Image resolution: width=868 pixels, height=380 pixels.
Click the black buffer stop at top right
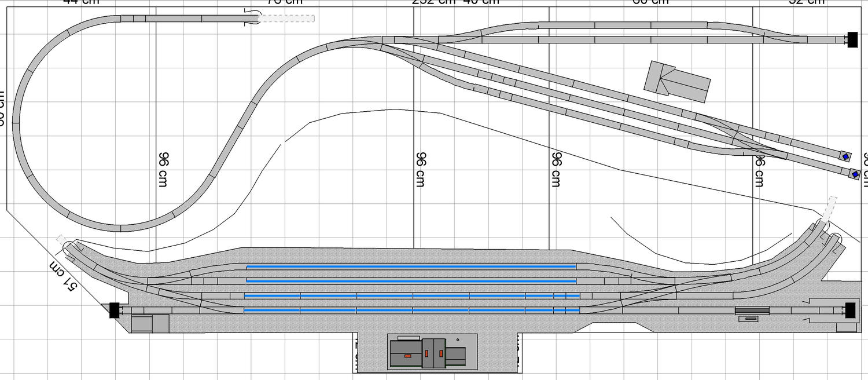pos(852,40)
